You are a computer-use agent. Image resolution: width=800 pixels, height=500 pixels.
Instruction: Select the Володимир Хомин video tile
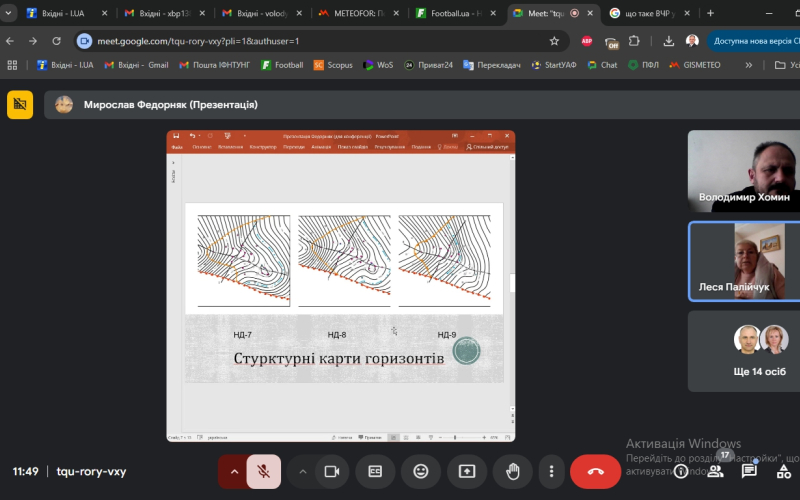point(744,171)
